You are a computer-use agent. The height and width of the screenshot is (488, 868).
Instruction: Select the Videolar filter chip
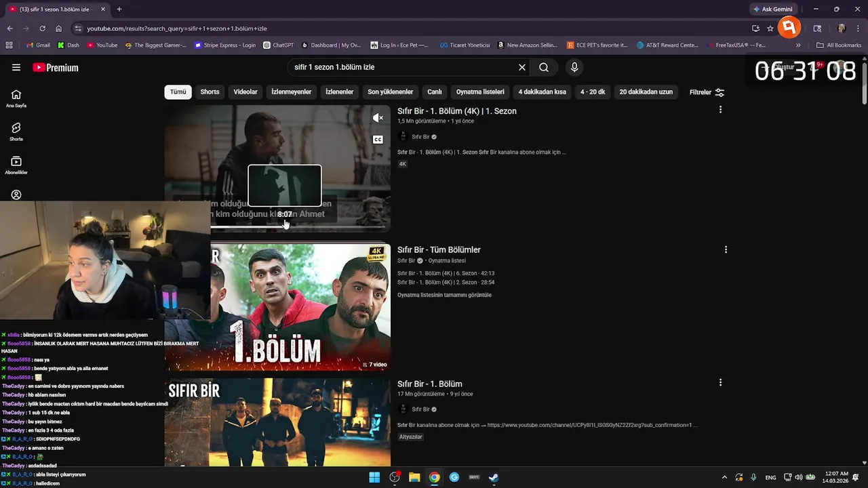click(x=245, y=92)
